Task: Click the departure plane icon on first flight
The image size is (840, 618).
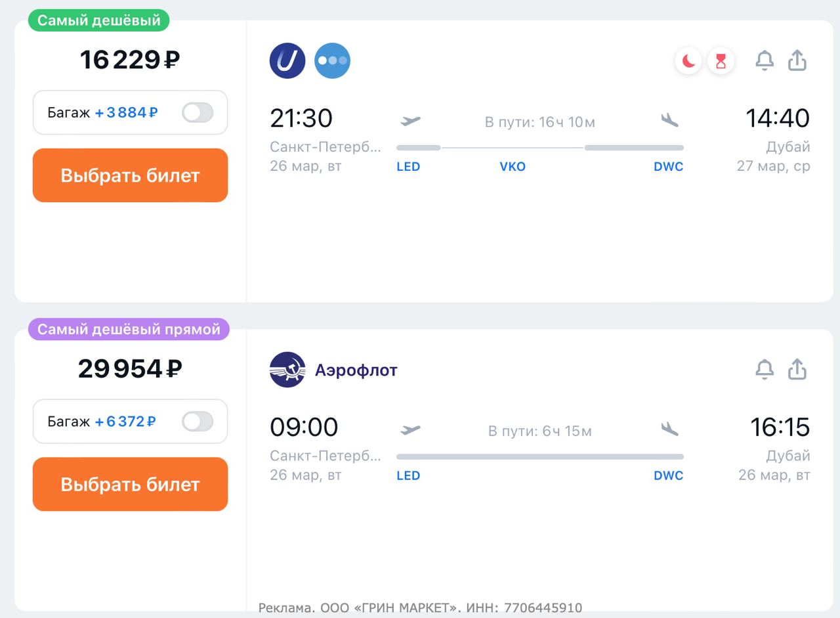Action: click(x=411, y=121)
